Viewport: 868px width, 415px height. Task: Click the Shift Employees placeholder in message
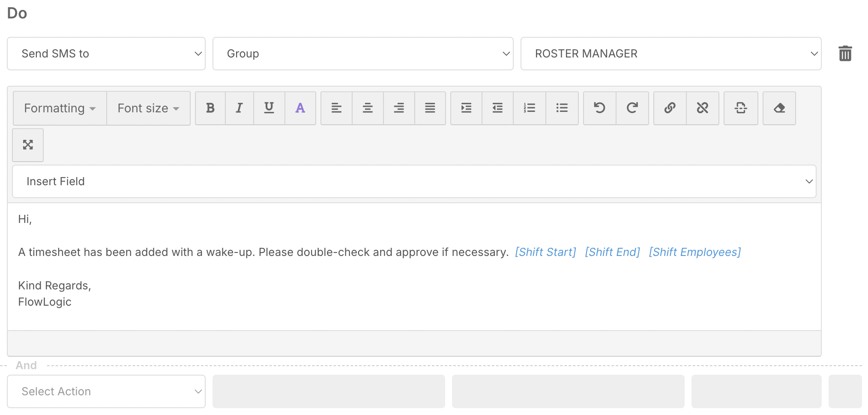[694, 252]
